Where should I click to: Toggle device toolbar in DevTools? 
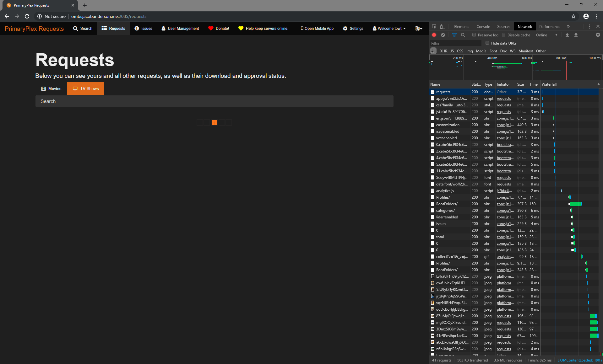coord(443,26)
